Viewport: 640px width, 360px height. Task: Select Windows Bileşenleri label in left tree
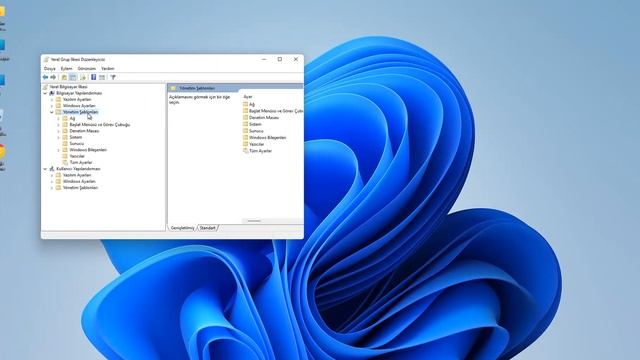[x=88, y=150]
